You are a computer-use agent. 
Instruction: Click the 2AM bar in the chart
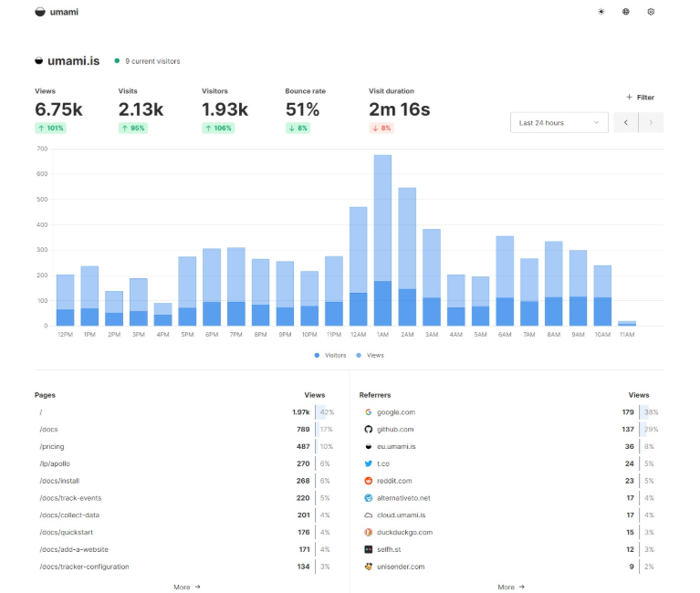(x=407, y=256)
